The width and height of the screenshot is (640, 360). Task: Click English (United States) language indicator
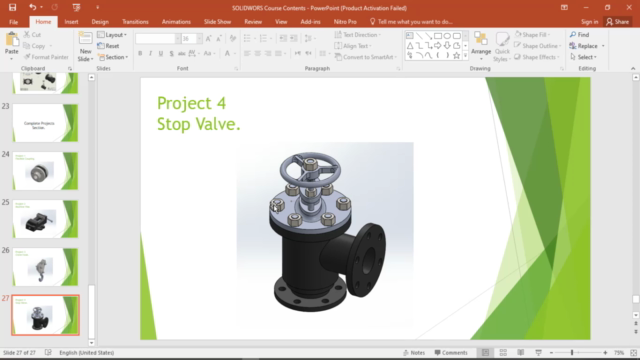coord(87,353)
